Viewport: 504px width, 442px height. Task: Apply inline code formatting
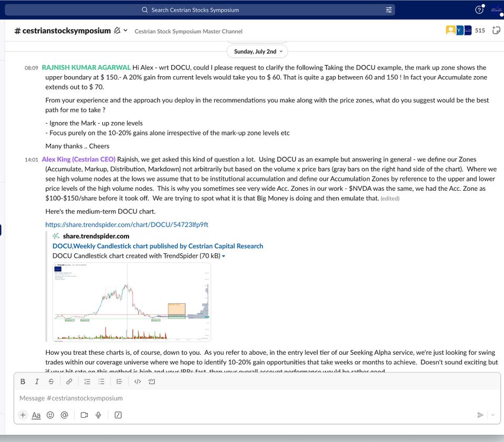[x=138, y=382]
